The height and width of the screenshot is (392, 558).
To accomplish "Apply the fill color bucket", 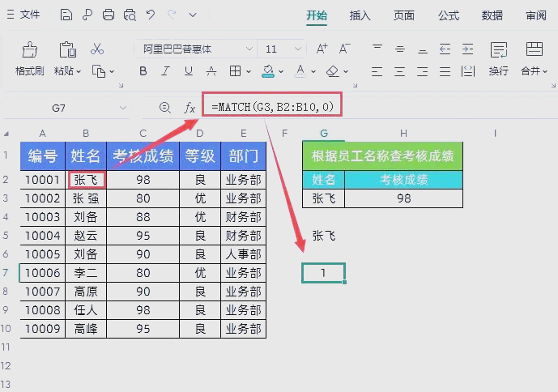I will pos(268,71).
